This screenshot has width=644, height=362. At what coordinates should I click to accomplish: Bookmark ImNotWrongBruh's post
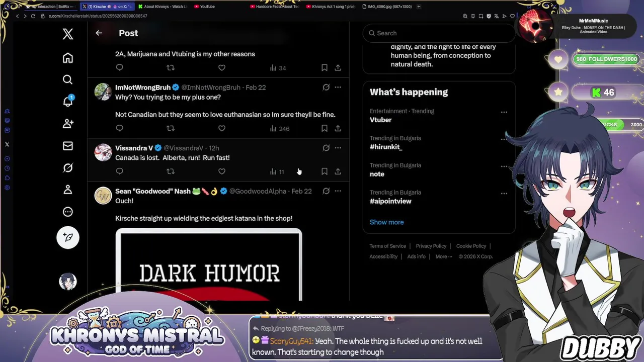[325, 128]
